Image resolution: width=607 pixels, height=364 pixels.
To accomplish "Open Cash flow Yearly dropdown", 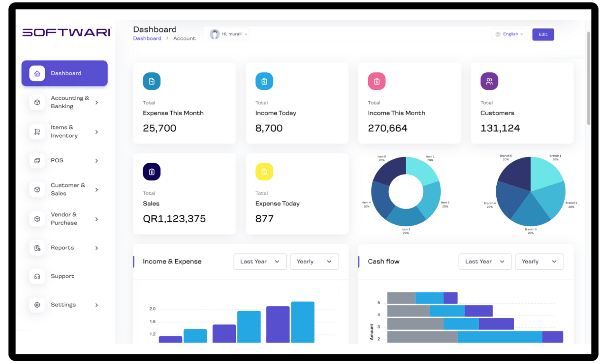I will pos(539,262).
